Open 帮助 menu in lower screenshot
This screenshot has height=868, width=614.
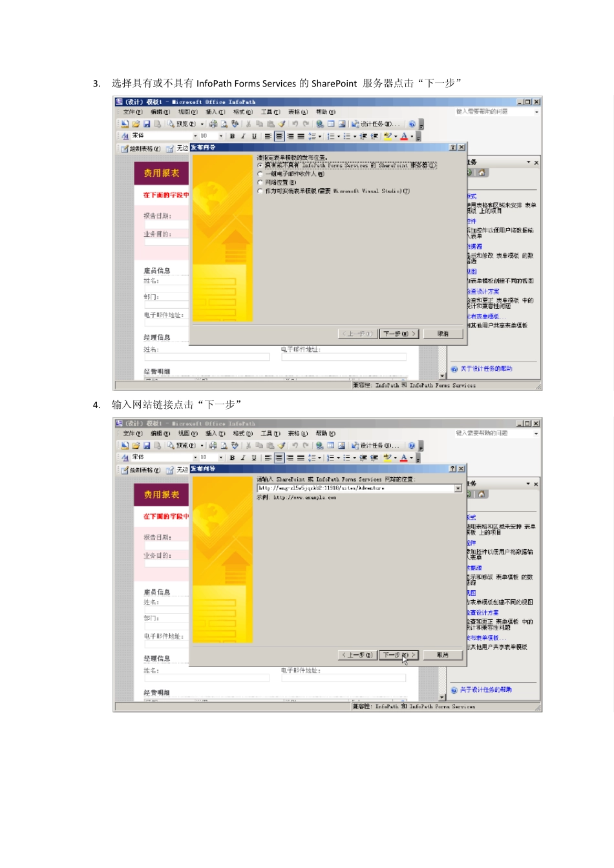click(326, 433)
